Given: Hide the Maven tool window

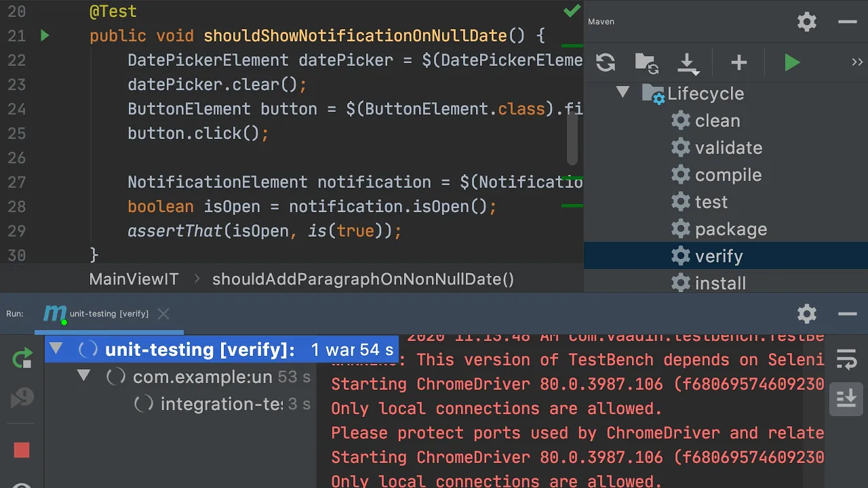Looking at the screenshot, I should click(x=847, y=22).
